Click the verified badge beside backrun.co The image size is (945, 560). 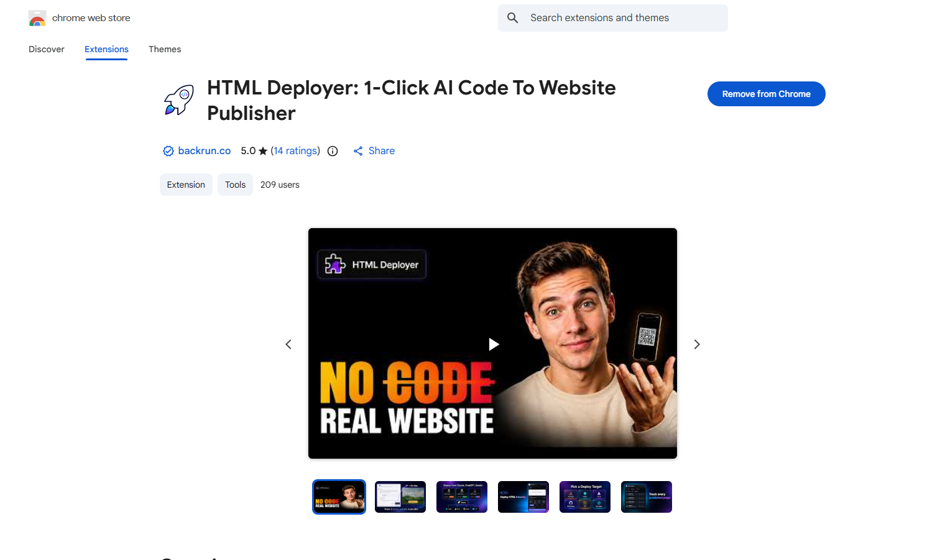point(168,151)
